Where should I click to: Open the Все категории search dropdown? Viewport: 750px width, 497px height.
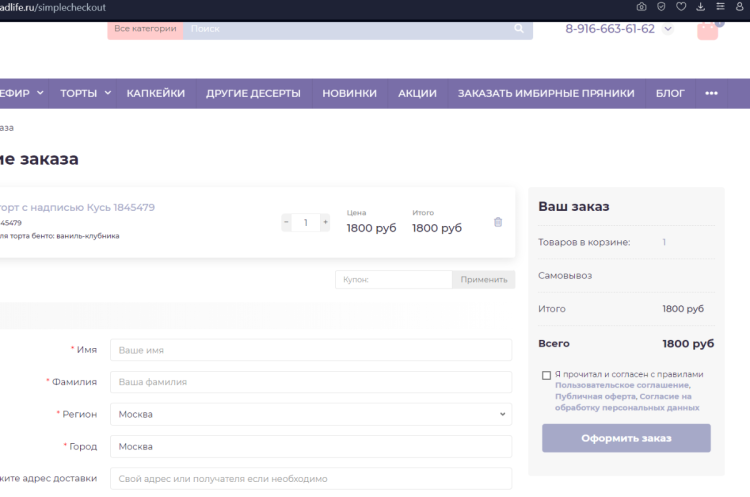pos(145,29)
